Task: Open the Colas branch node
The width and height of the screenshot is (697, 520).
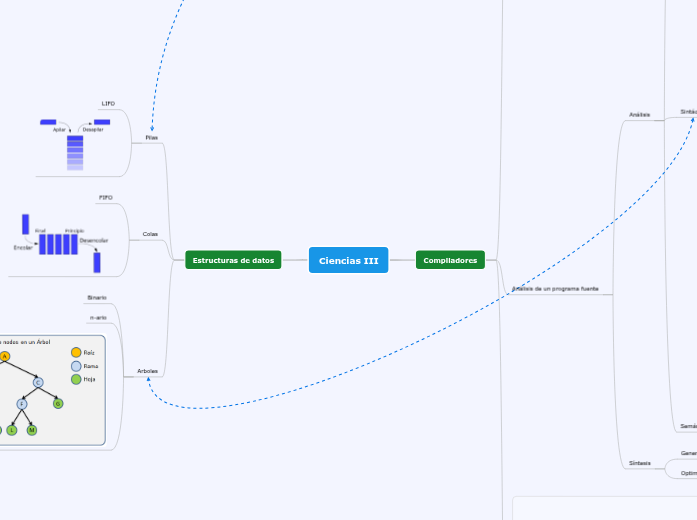Action: [150, 234]
